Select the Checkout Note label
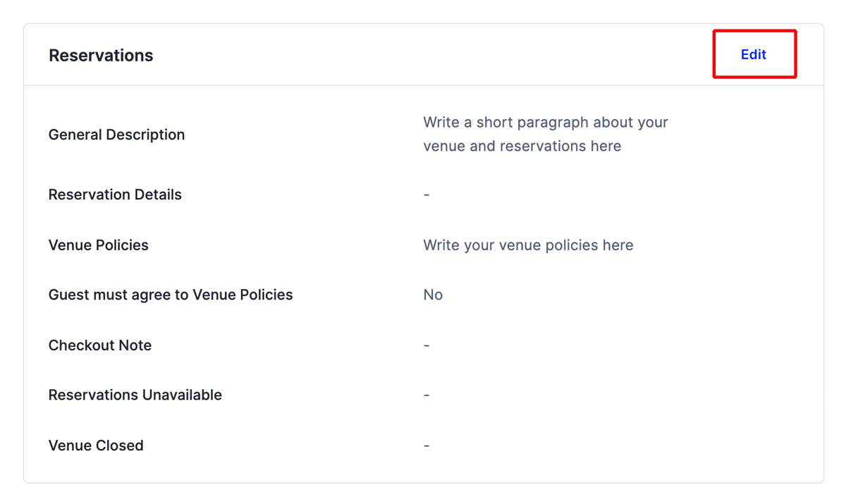Viewport: 846px width, 504px height. click(x=100, y=345)
